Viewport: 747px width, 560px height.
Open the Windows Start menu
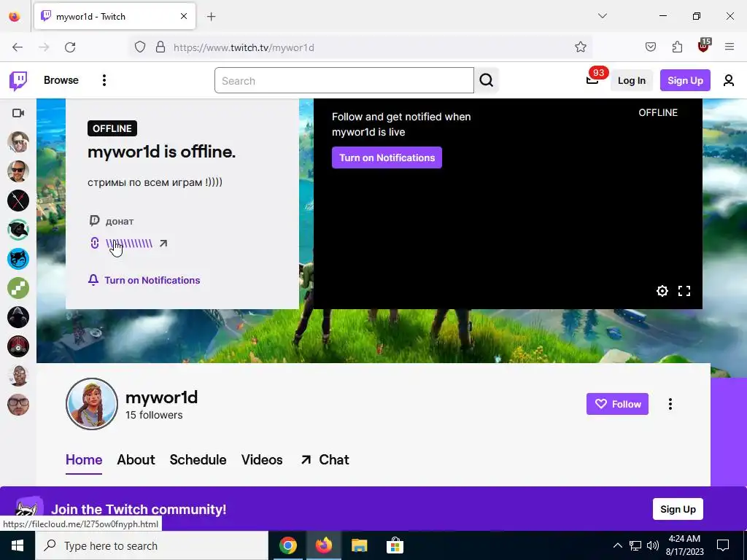coord(18,545)
